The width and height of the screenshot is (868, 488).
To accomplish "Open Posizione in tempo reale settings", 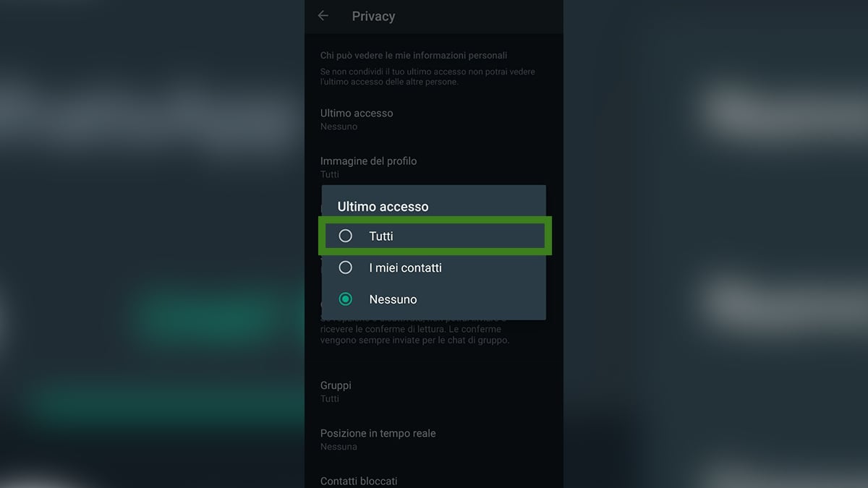I will point(378,439).
